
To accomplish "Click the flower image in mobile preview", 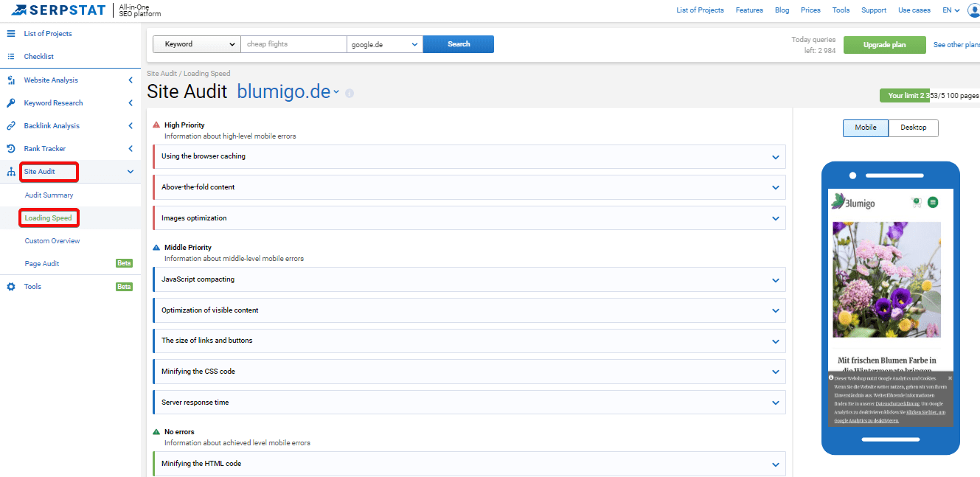I will click(886, 279).
